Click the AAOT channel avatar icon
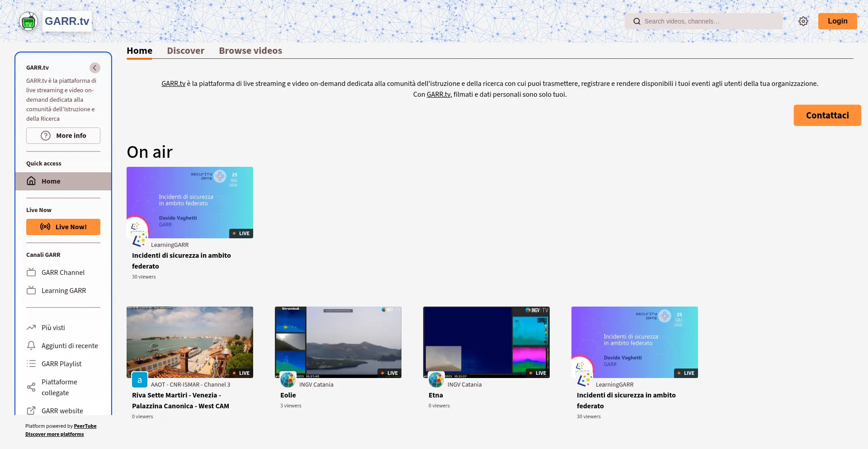 pyautogui.click(x=140, y=380)
